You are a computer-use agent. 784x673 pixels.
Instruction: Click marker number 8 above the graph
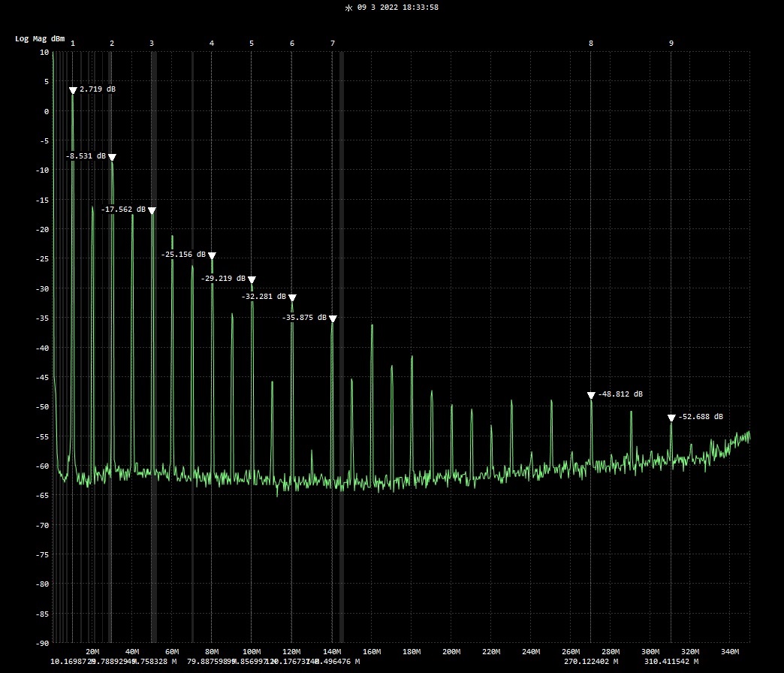591,44
